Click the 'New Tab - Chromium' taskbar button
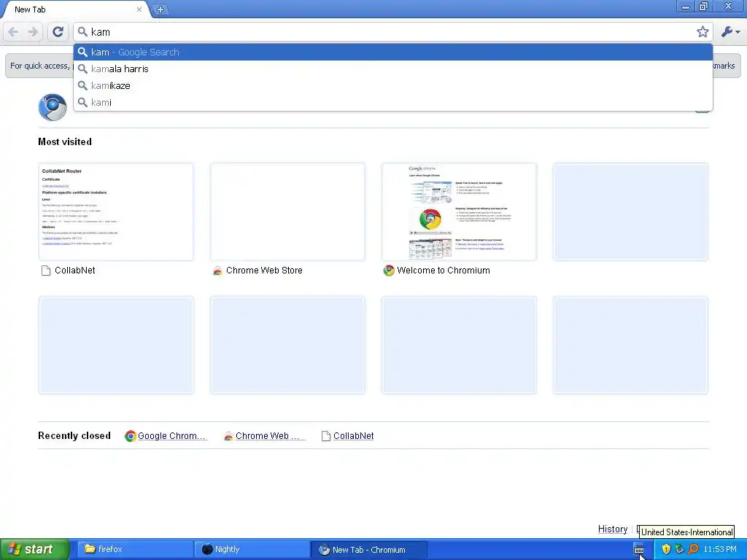The image size is (747, 560). click(x=369, y=550)
